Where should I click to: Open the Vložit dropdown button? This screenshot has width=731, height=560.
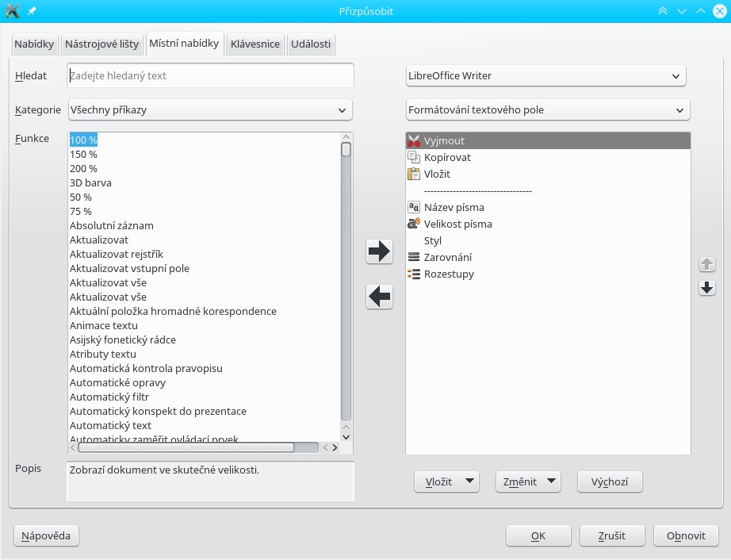[447, 481]
